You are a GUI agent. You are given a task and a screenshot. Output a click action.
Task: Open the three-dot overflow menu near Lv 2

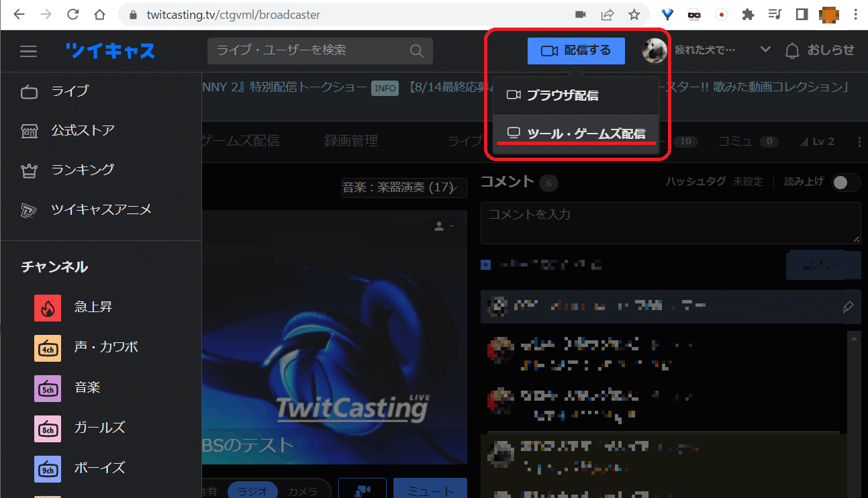point(858,141)
